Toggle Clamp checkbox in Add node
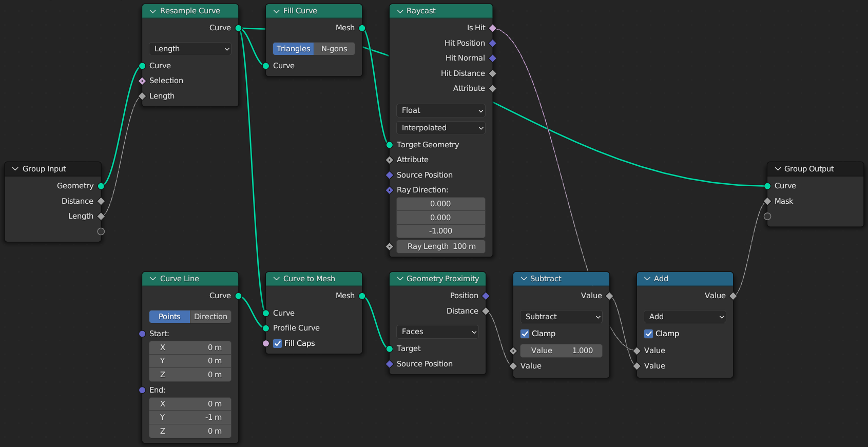 coord(649,334)
